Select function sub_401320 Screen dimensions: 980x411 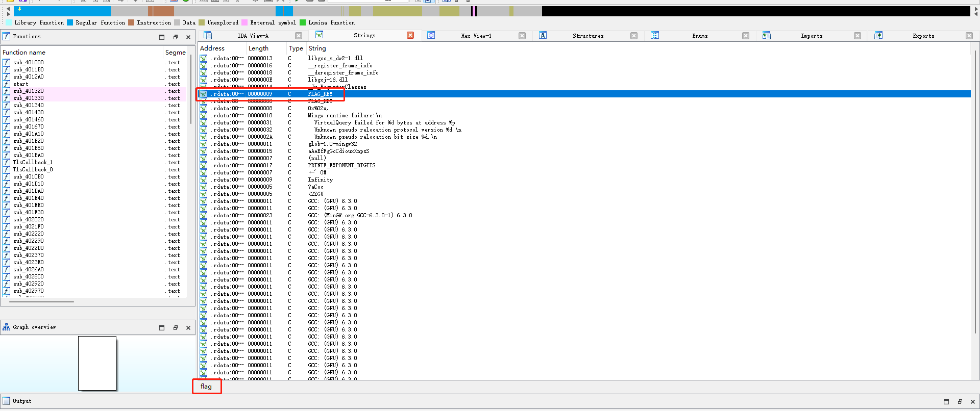click(x=29, y=91)
